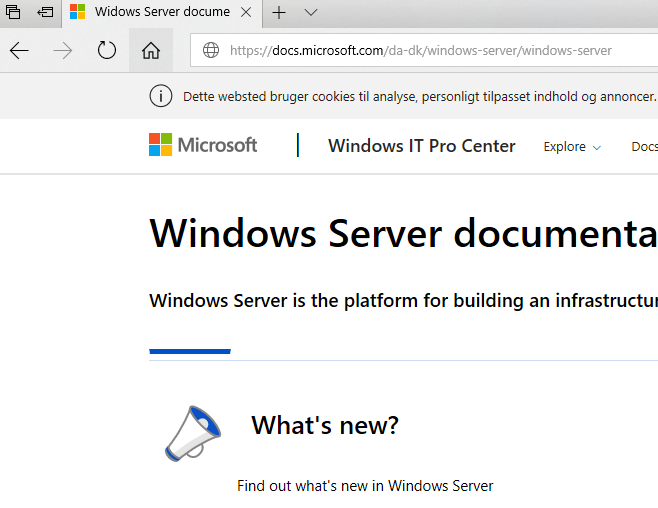
Task: Select the Windows Server documentation tab
Action: click(162, 12)
